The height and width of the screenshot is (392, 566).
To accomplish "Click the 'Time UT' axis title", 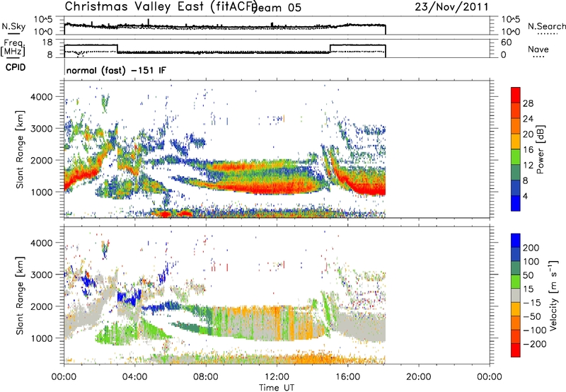I will point(277,387).
